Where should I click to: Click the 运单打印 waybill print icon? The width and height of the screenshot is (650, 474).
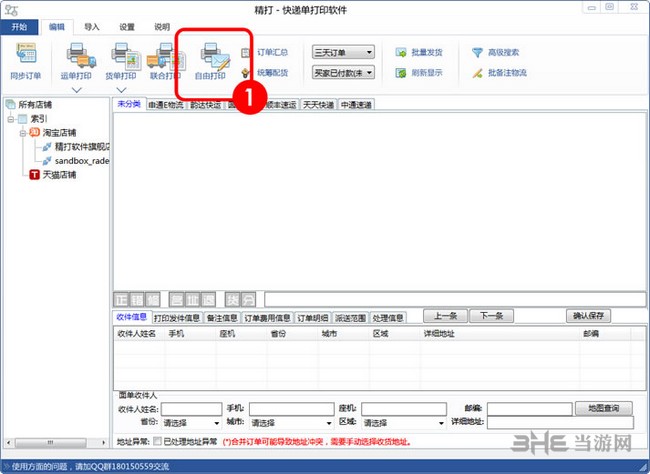(81, 56)
